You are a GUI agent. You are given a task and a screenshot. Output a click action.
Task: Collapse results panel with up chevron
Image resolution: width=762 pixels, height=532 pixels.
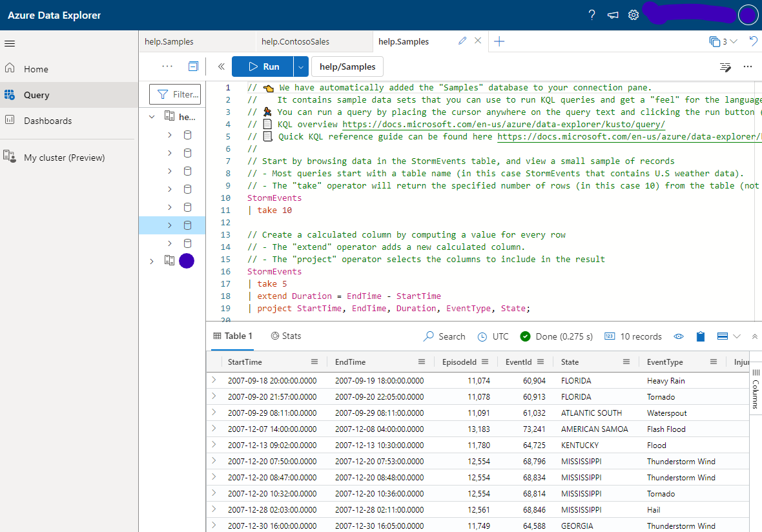pos(754,336)
